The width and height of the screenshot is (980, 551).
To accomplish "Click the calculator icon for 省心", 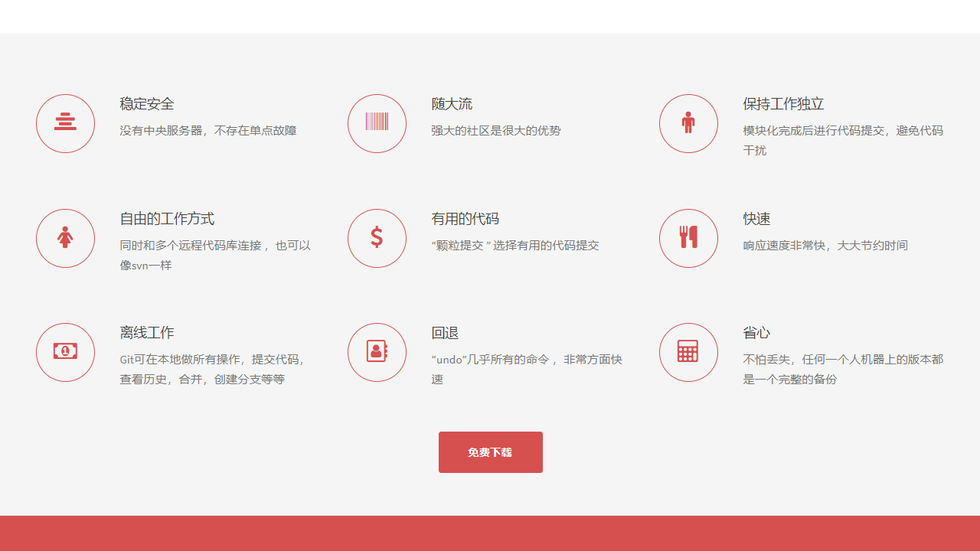I will [x=688, y=352].
